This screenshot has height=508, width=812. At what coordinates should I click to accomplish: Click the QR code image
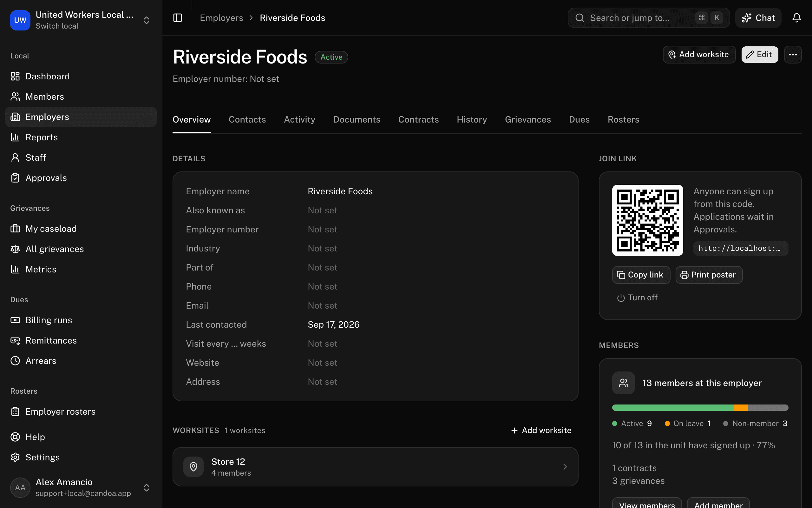pos(647,220)
